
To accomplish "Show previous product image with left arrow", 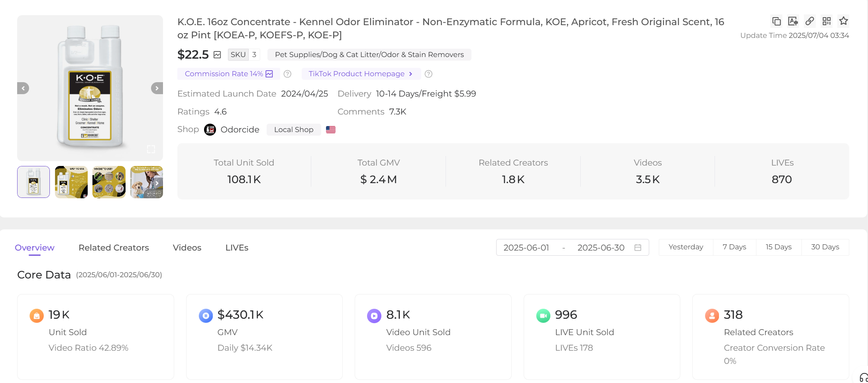I will (x=23, y=88).
